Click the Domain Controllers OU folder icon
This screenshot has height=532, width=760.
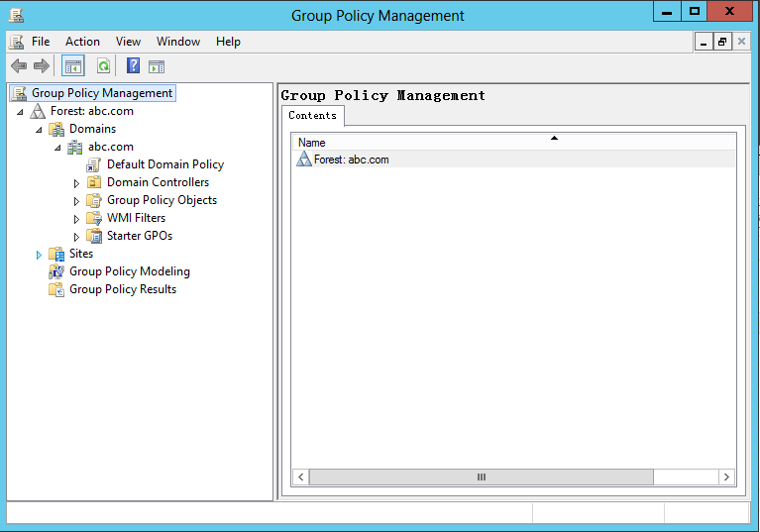(x=93, y=182)
